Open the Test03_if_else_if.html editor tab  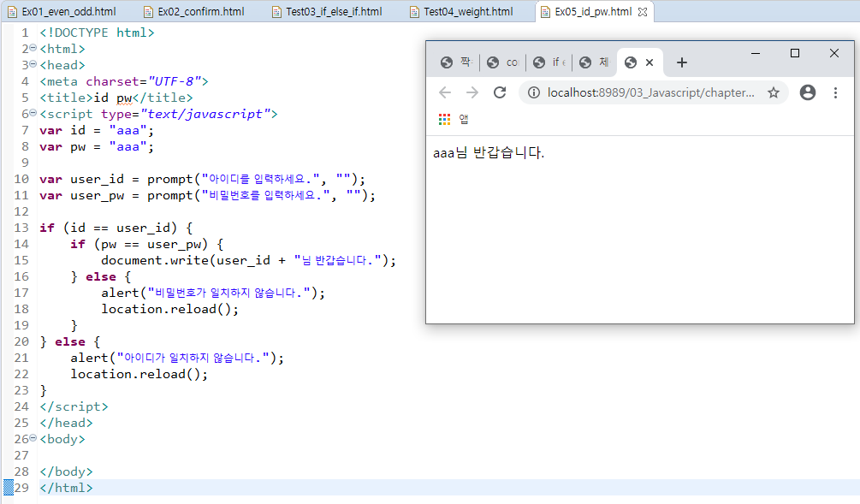(328, 11)
